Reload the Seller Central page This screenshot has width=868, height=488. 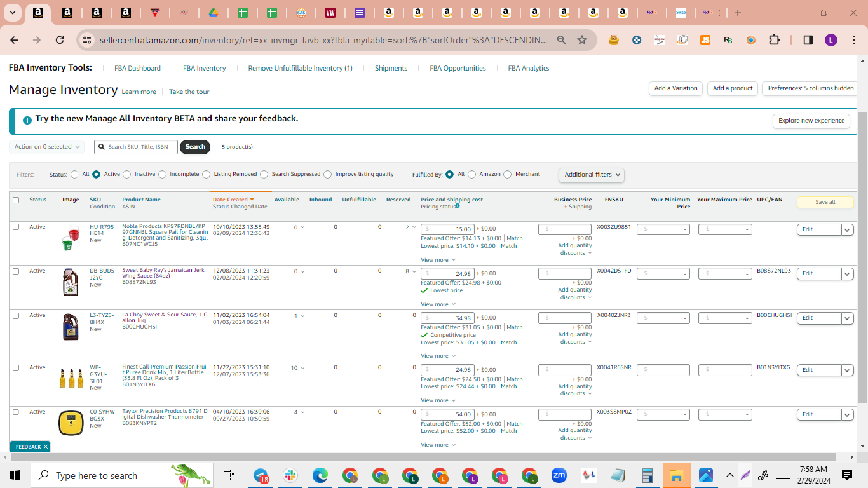point(60,40)
